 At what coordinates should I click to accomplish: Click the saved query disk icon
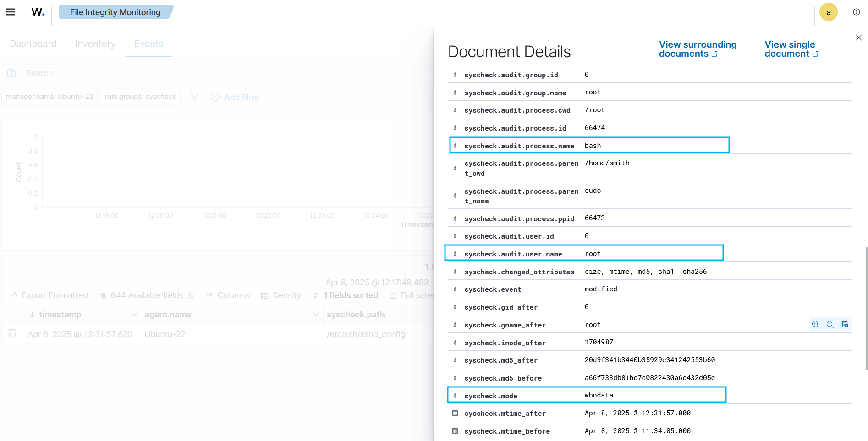(x=12, y=73)
